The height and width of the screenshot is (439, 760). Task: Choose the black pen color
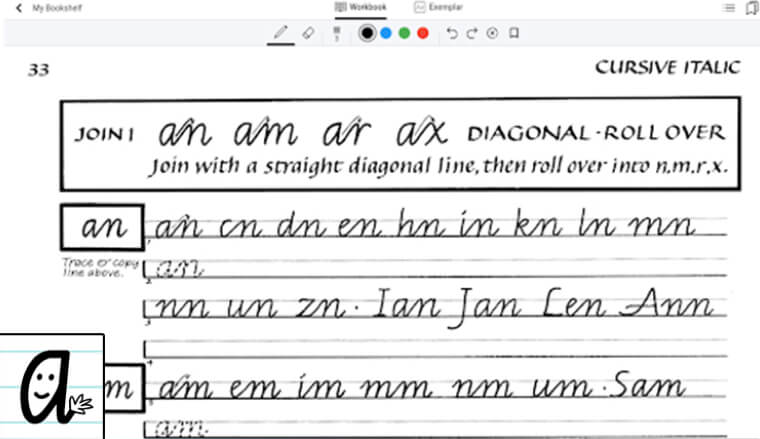[367, 33]
